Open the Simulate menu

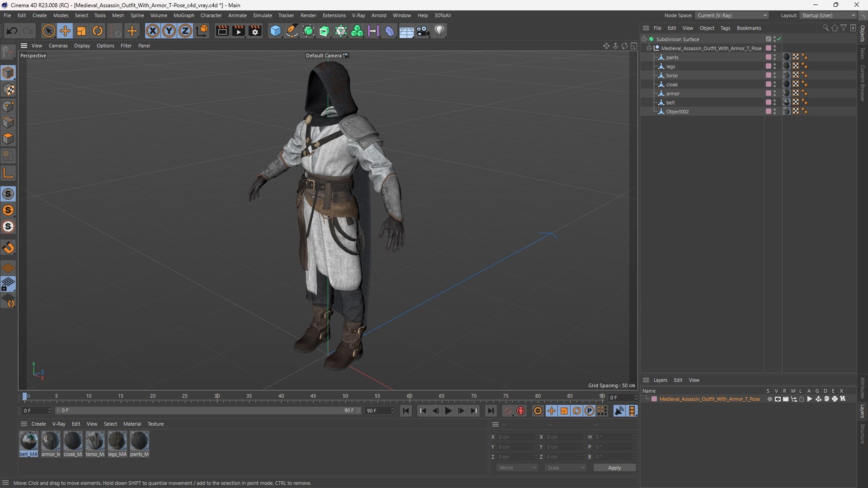262,15
